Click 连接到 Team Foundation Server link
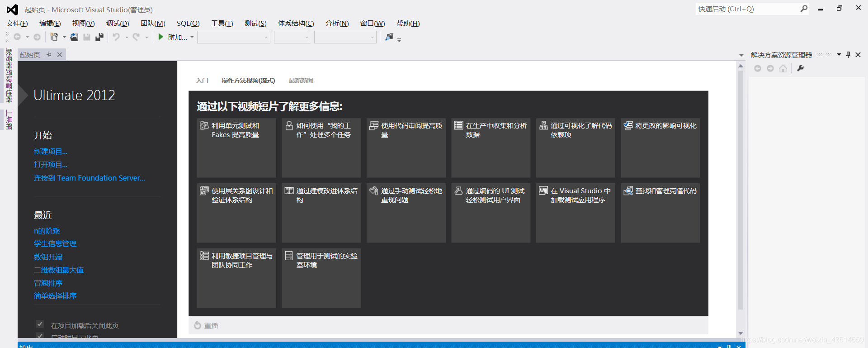868x348 pixels. 90,178
